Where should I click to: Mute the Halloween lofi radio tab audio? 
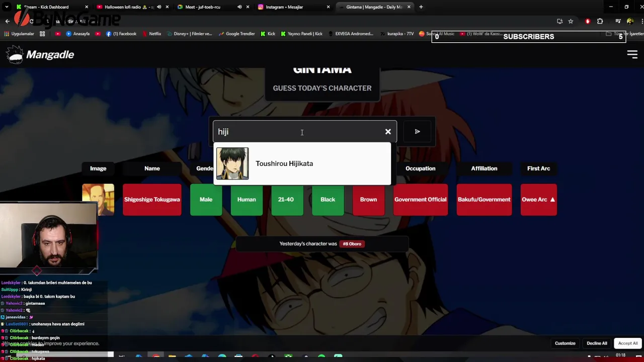[x=159, y=7]
